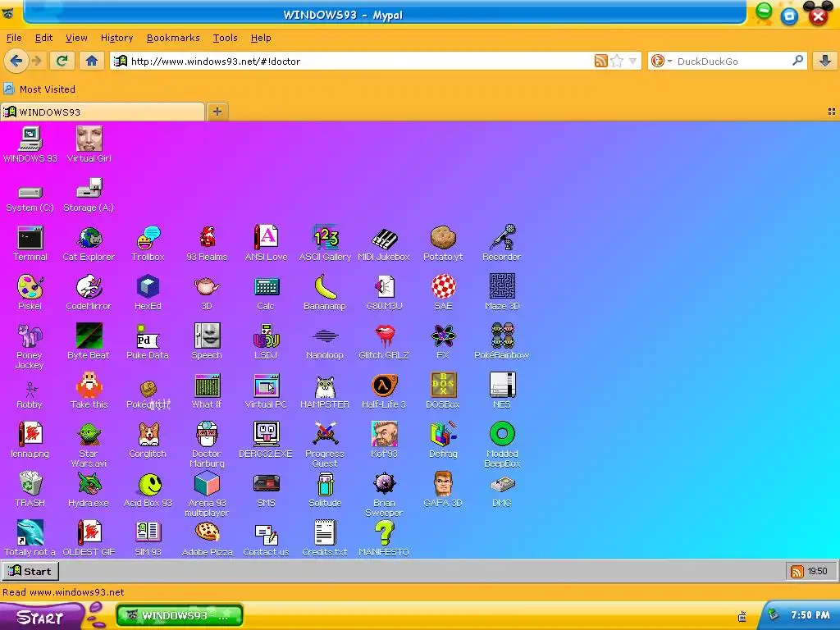Bookmark this page with the star

click(617, 61)
